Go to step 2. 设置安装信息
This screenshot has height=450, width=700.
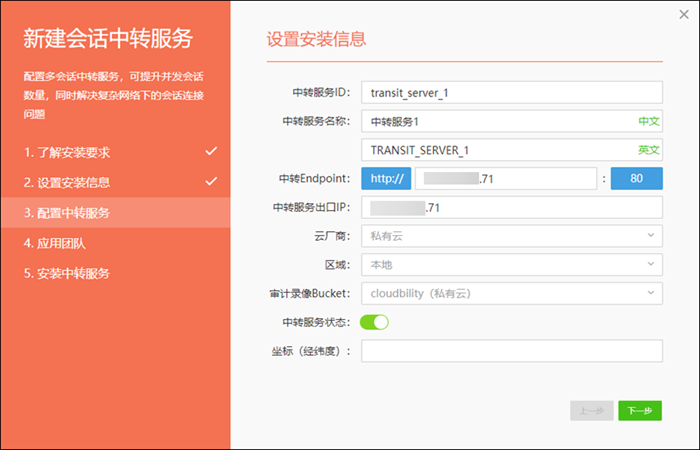click(x=67, y=183)
